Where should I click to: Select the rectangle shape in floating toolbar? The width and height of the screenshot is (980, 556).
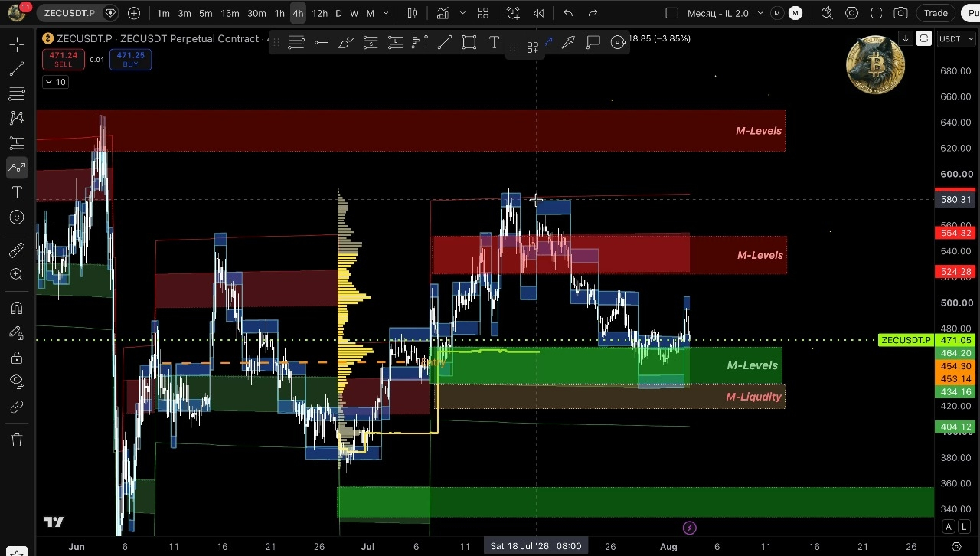point(469,43)
